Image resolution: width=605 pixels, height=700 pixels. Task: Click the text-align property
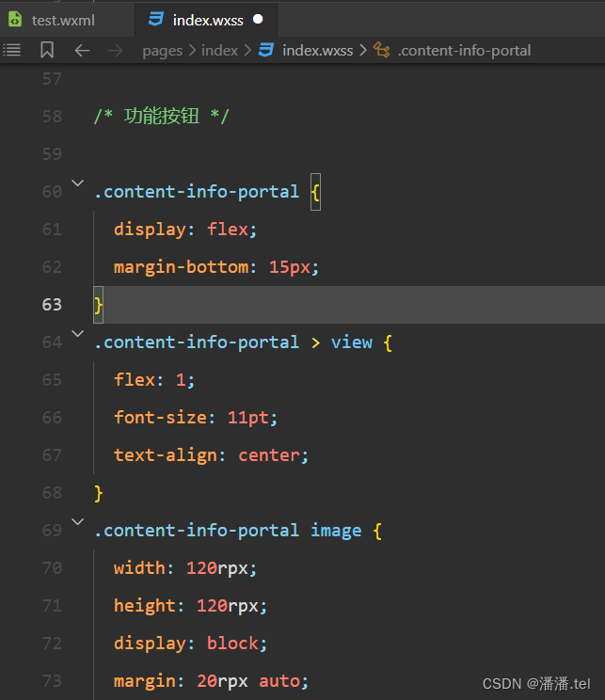pyautogui.click(x=166, y=455)
